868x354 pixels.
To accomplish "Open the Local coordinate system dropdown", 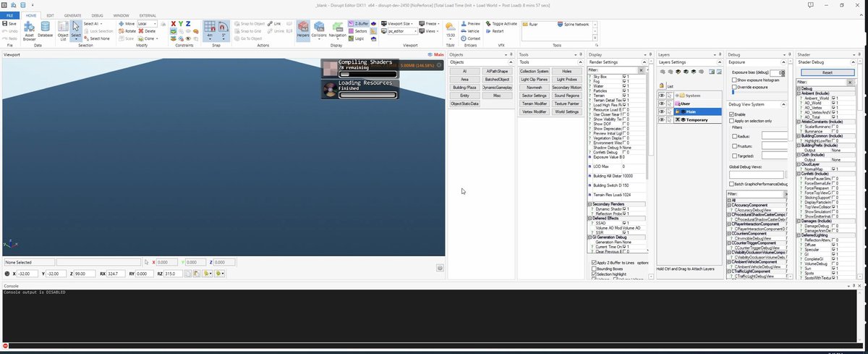I will pyautogui.click(x=148, y=24).
